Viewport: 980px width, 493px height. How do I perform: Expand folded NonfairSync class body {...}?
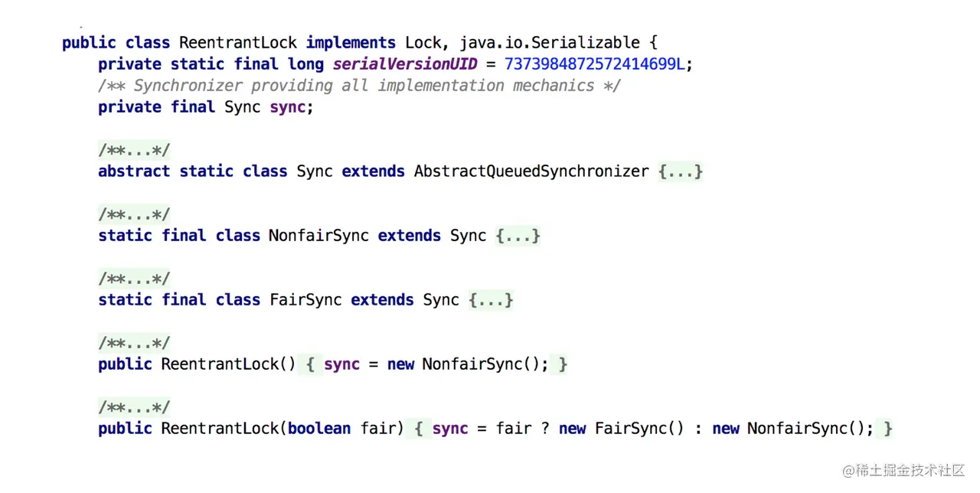click(518, 236)
